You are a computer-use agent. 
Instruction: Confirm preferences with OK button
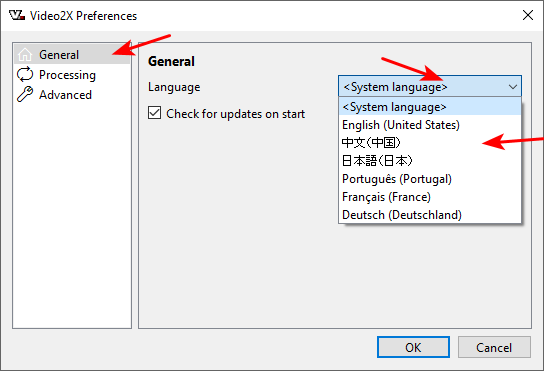pos(413,347)
